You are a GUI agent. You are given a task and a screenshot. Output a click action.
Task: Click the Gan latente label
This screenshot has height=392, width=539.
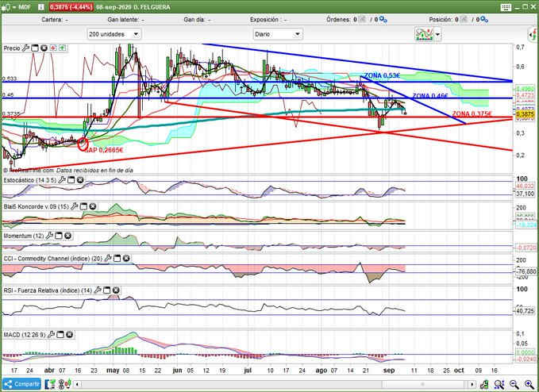(123, 20)
